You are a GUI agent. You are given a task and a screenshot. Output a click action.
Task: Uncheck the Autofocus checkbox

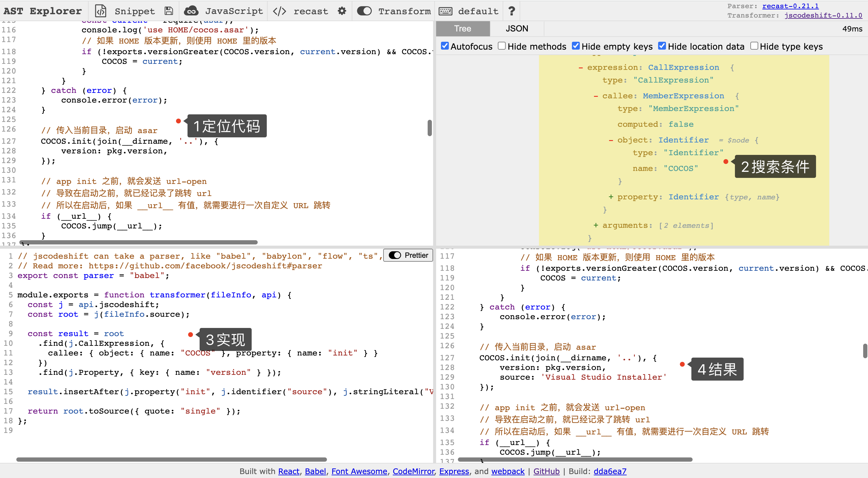click(445, 46)
